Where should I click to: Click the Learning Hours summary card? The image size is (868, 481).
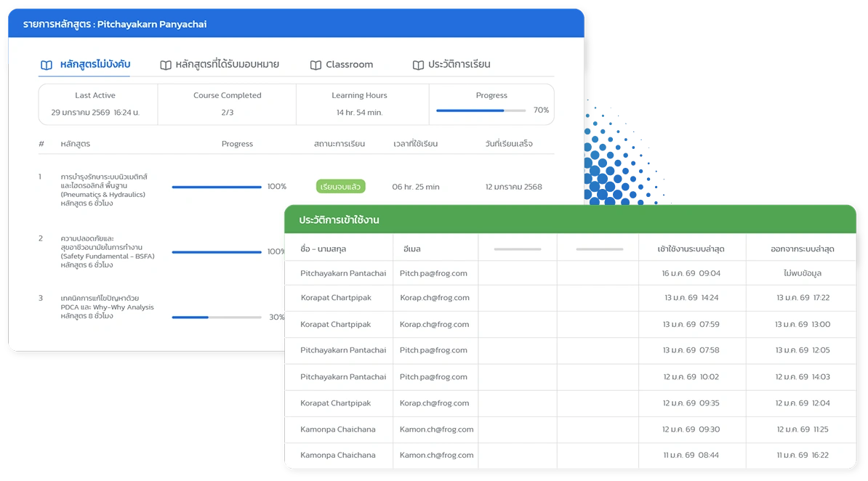[359, 104]
